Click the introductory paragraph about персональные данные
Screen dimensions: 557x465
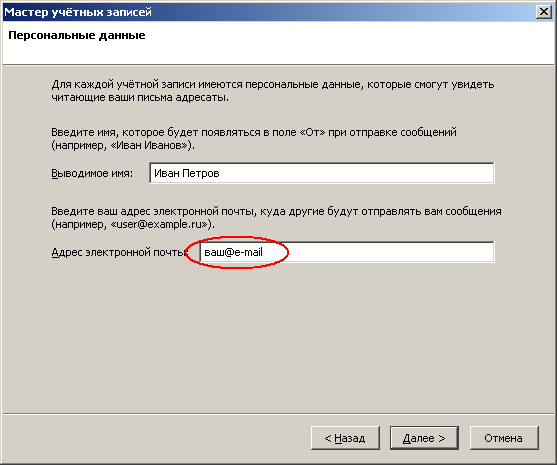272,91
